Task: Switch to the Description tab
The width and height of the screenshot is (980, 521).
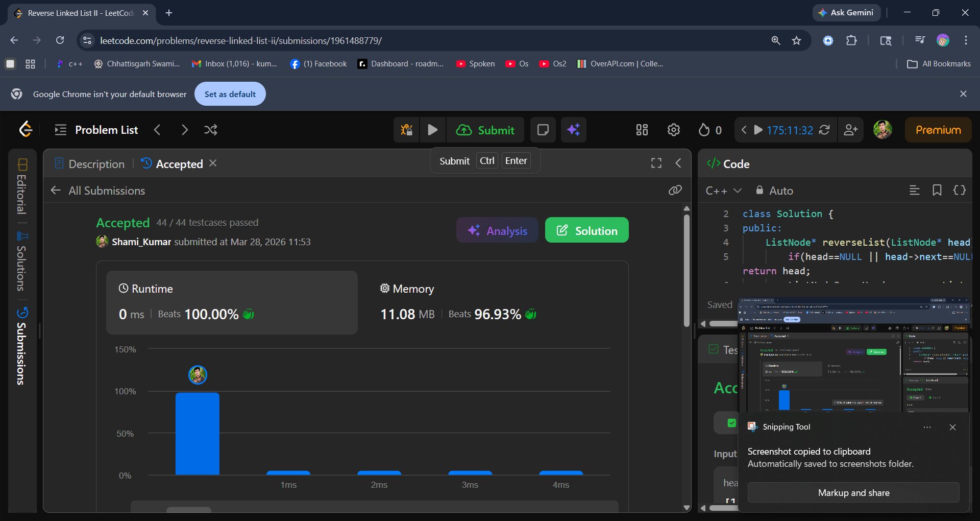Action: (x=90, y=164)
